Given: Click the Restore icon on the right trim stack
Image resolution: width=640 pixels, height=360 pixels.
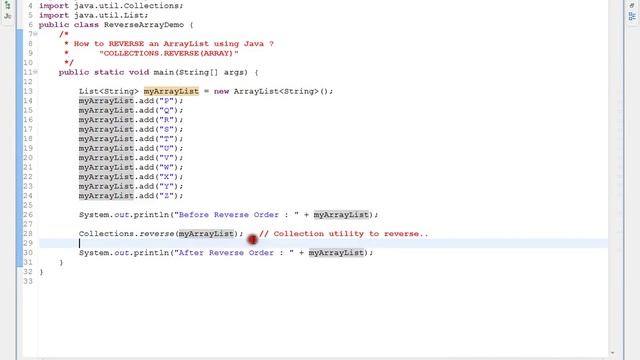Looking at the screenshot, I should point(632,5).
